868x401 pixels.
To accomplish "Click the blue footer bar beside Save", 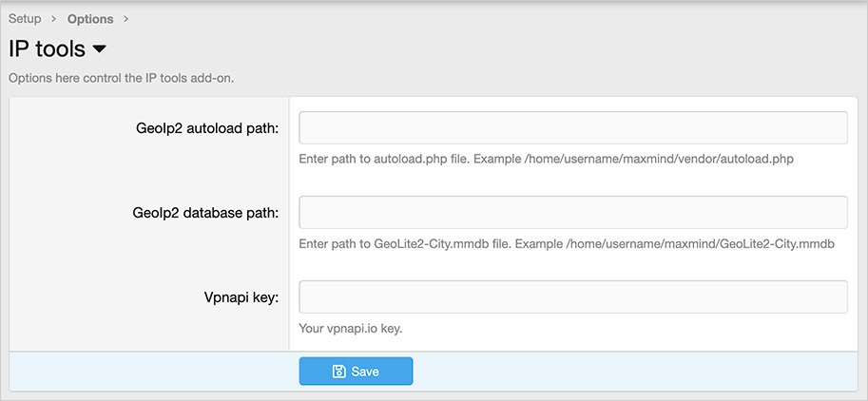I will coord(618,372).
